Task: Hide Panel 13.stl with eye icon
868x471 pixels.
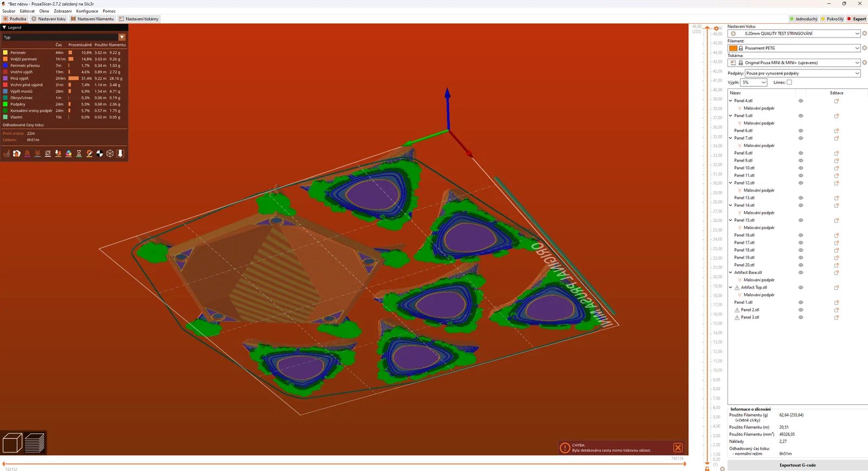Action: pyautogui.click(x=801, y=198)
